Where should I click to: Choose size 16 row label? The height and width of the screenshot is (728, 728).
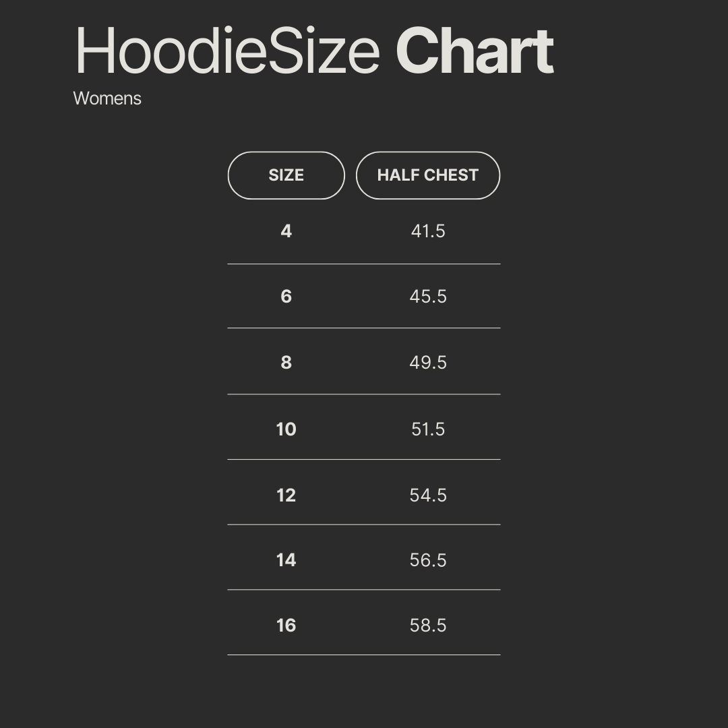coord(286,626)
